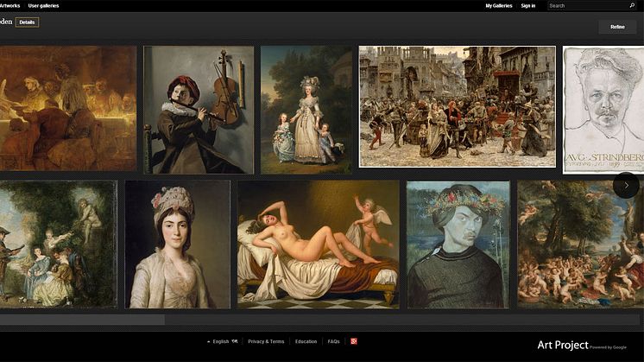Open the painting of many cherubs

coord(581,245)
